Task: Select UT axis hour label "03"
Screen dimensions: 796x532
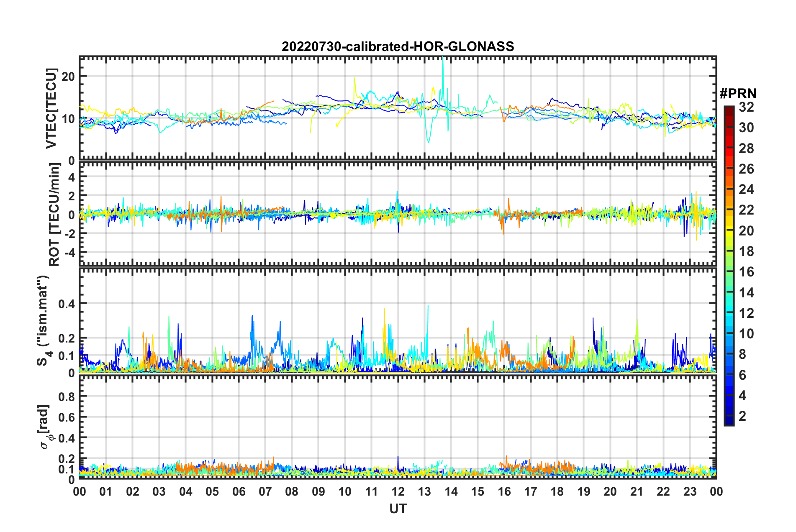Action: click(x=159, y=491)
